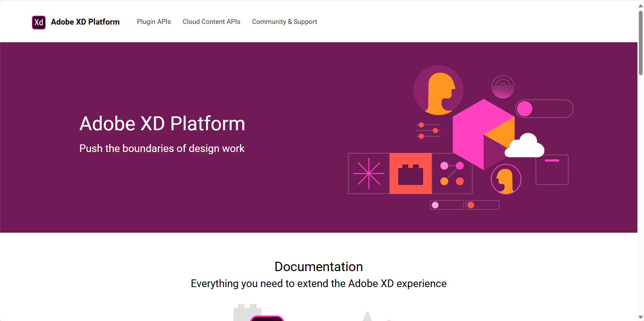Screen dimensions: 644x321
Task: Open the Community & Support menu item
Action: point(284,22)
